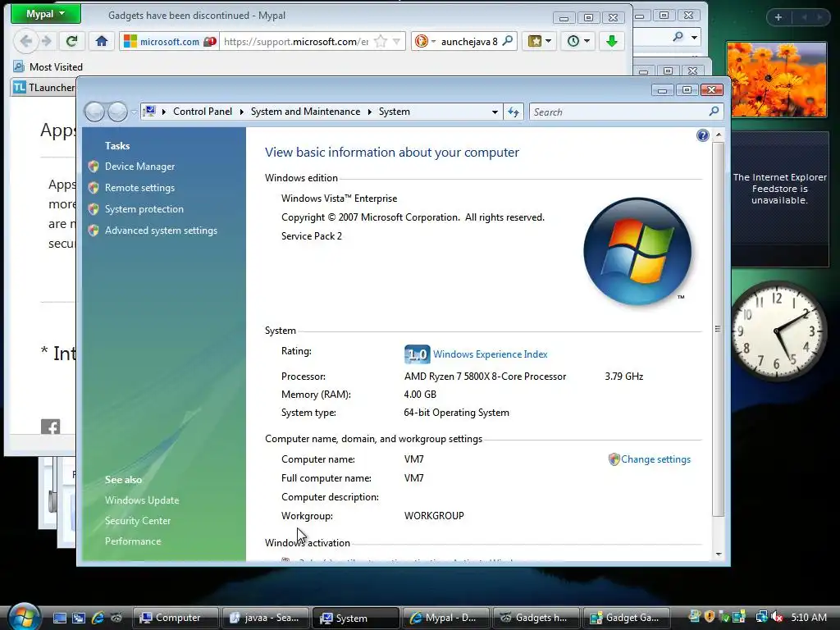Click the add gadget plus button on sidebar
This screenshot has height=630, width=840.
click(x=778, y=17)
